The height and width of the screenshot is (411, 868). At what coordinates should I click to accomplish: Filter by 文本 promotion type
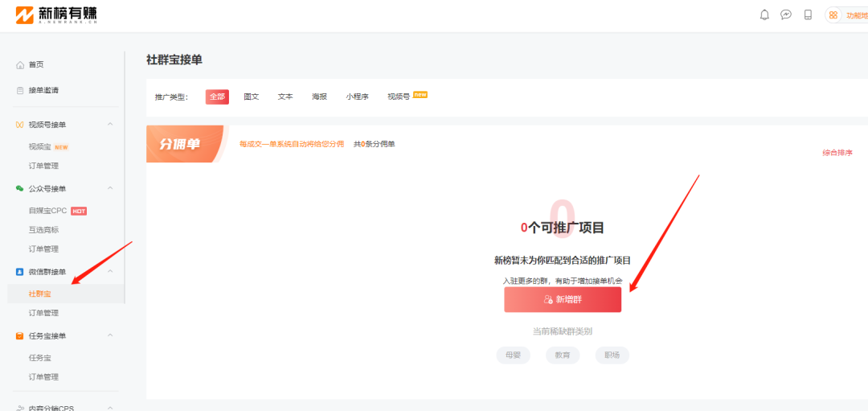(285, 97)
